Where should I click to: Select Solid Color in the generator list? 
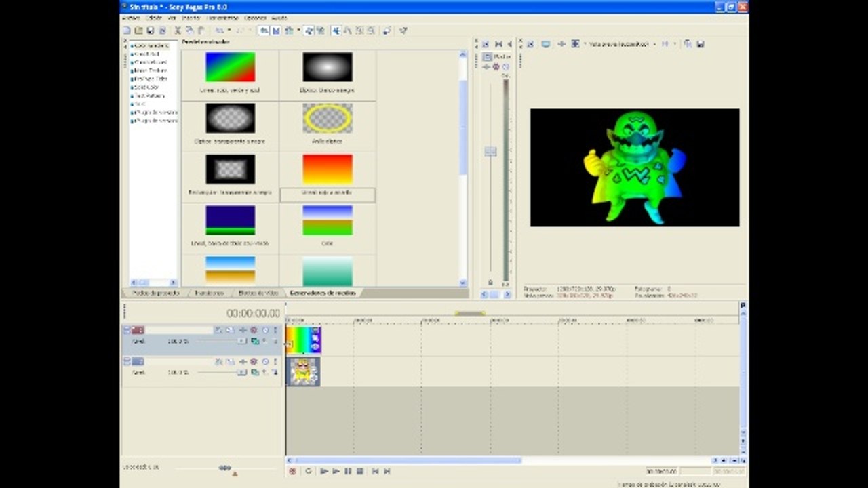[x=146, y=87]
